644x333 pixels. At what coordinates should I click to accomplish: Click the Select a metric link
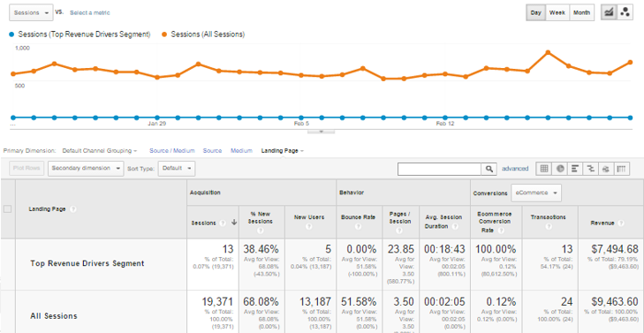(90, 12)
